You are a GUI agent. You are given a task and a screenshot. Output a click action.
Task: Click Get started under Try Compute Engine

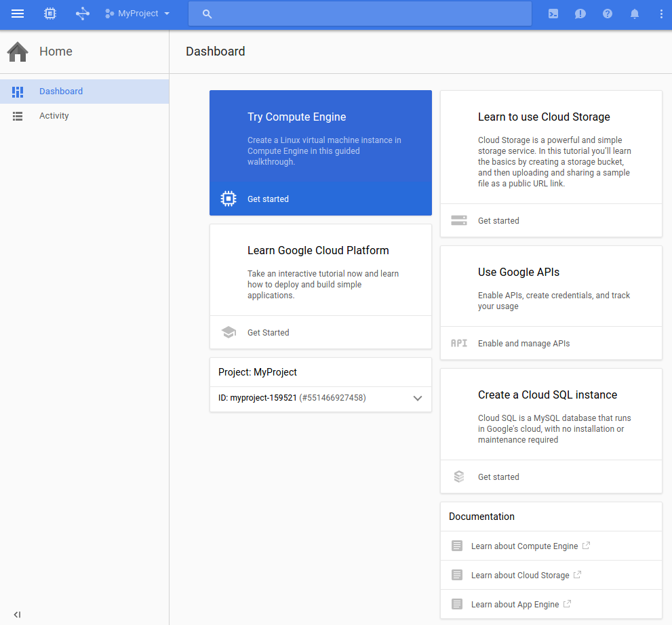pyautogui.click(x=268, y=199)
